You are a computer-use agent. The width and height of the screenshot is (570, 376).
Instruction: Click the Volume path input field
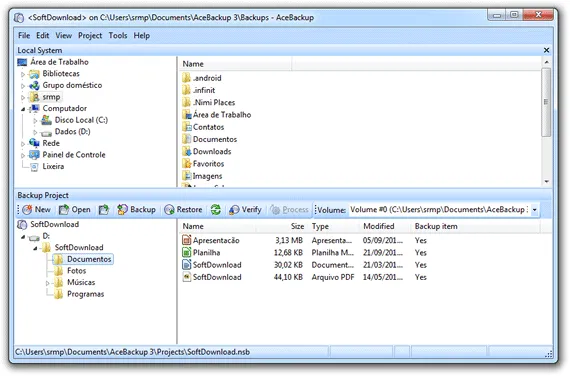439,210
